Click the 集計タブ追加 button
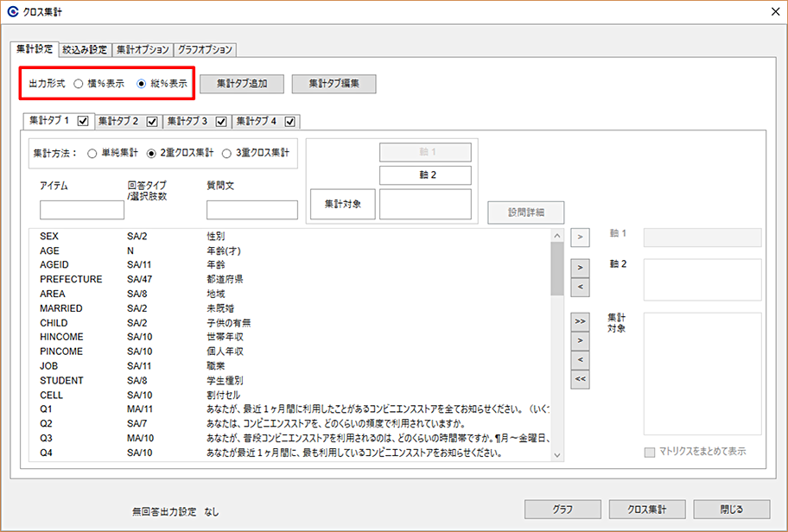This screenshot has height=532, width=788. tap(242, 84)
